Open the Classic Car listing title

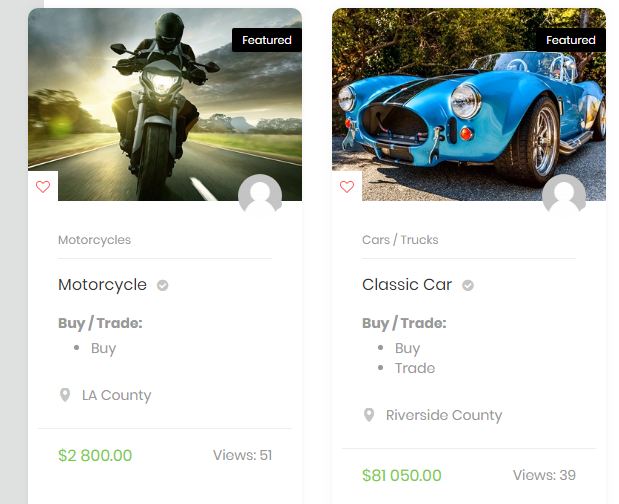click(x=407, y=285)
